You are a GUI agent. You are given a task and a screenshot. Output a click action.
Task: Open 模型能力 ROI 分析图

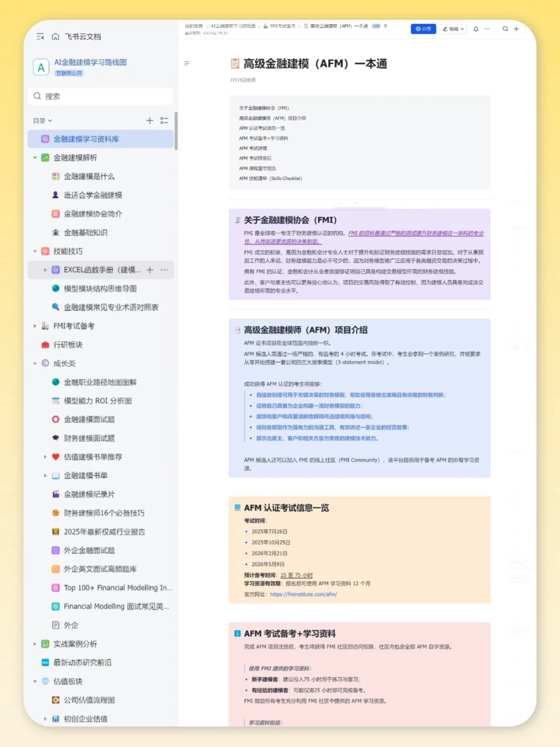[97, 401]
